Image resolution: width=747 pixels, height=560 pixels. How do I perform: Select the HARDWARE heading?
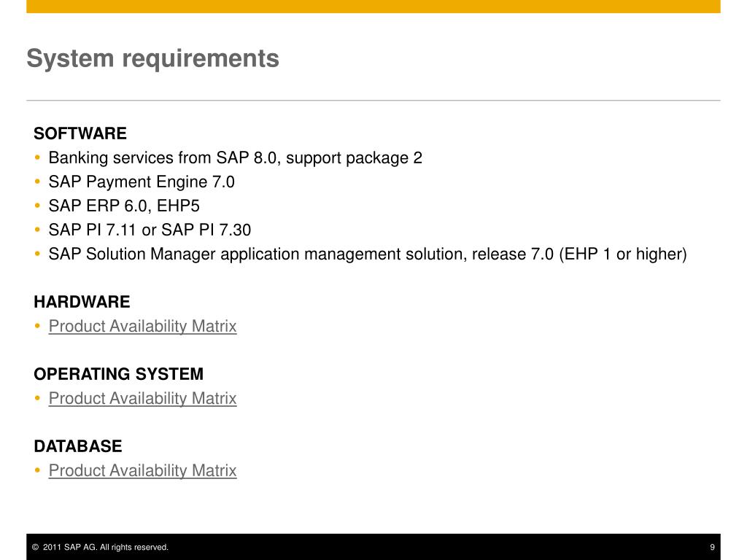(x=82, y=302)
